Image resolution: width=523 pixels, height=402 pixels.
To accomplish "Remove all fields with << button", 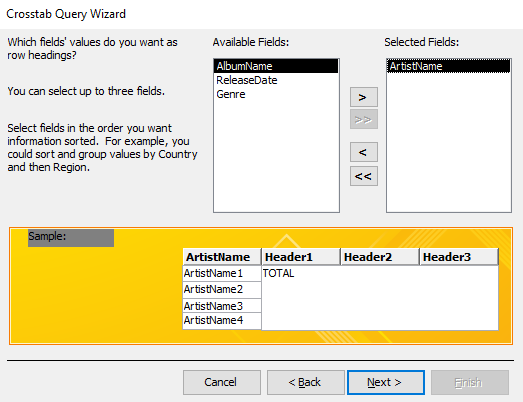I will (x=364, y=176).
